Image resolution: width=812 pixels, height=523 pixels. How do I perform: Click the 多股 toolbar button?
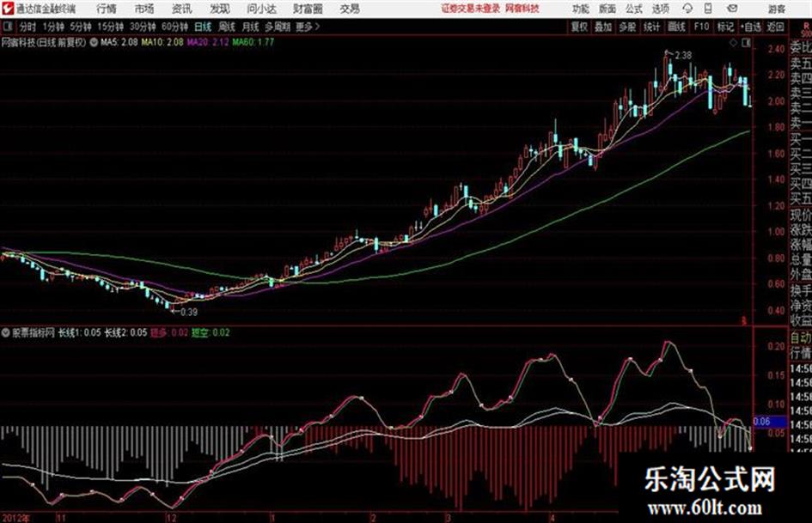[x=627, y=27]
